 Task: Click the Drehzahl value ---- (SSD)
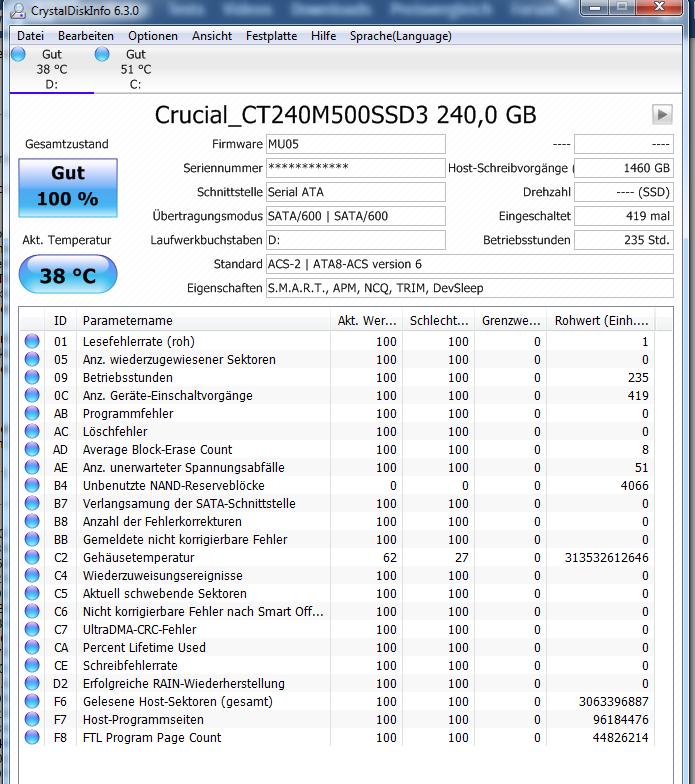[x=624, y=192]
